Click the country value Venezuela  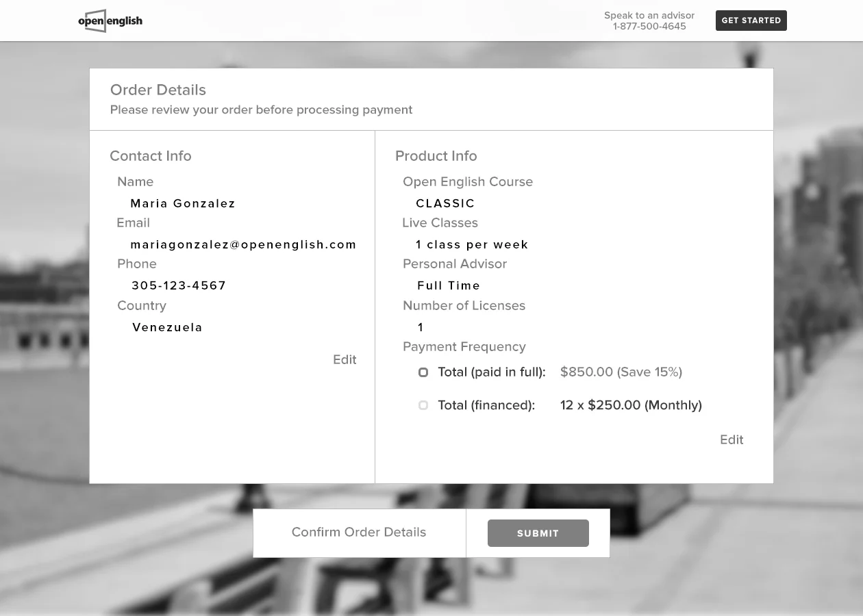[x=168, y=327]
